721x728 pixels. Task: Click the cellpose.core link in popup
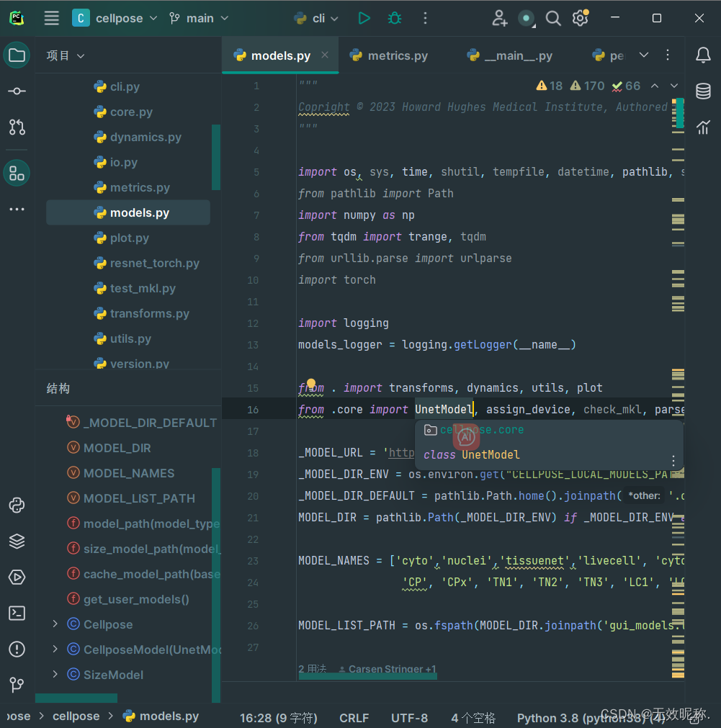482,430
